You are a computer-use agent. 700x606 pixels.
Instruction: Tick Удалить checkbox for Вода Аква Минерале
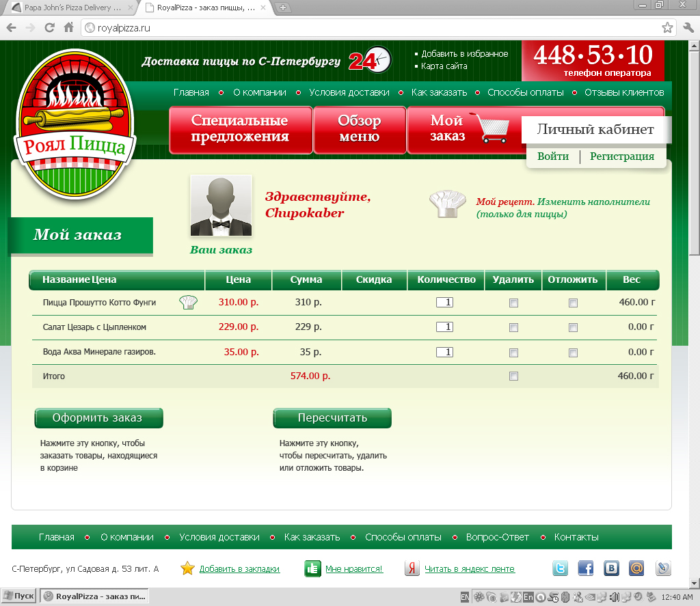(x=514, y=353)
